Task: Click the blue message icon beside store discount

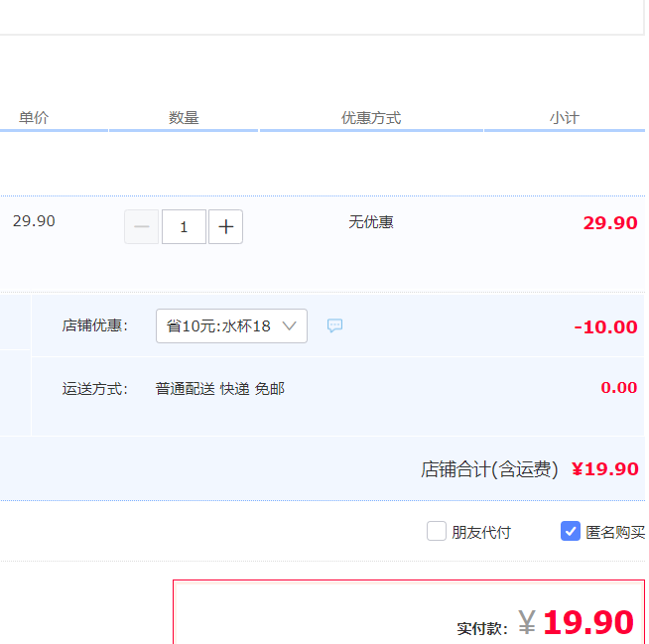Action: pos(335,325)
